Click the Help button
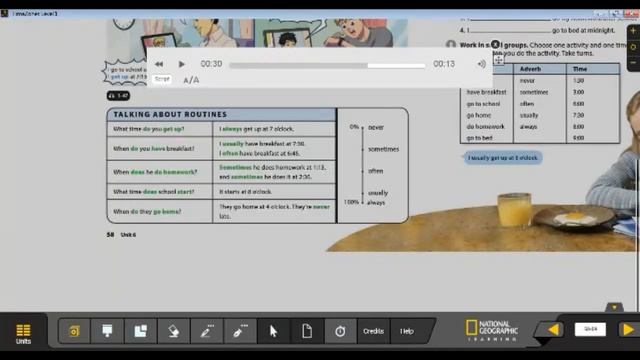The image size is (640, 360). pos(407,331)
